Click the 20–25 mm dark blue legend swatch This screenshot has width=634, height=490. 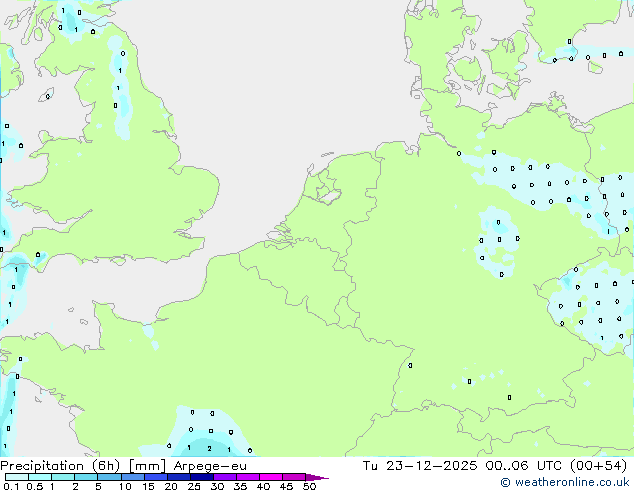[178, 477]
